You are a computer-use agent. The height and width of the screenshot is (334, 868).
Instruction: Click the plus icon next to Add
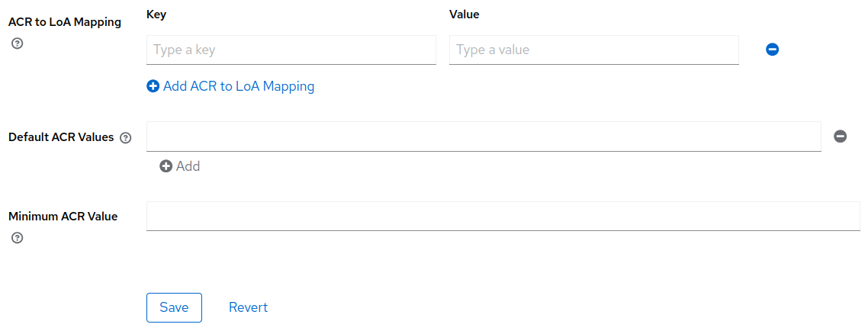(166, 166)
